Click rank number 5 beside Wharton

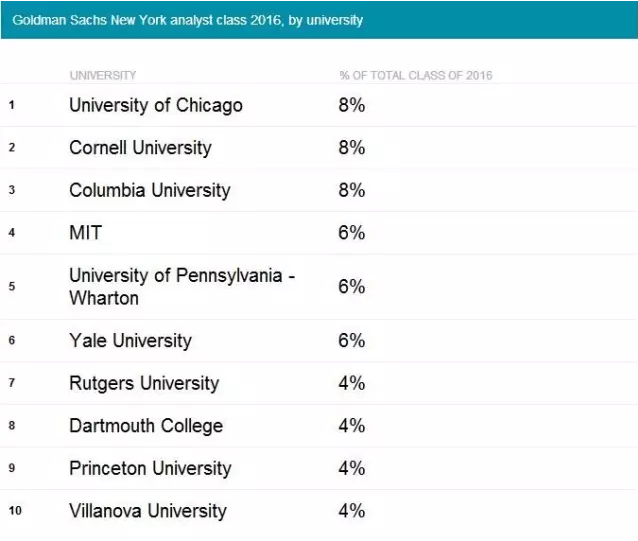click(11, 287)
